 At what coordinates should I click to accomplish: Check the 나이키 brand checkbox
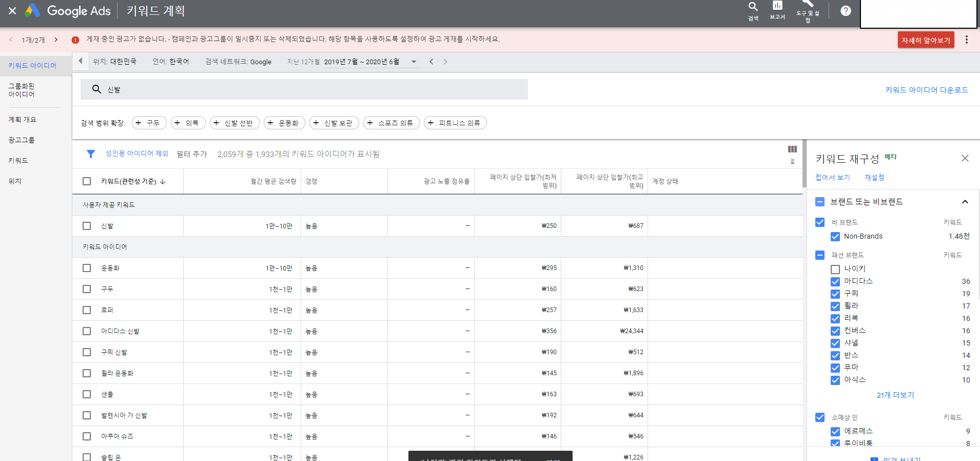pyautogui.click(x=835, y=269)
